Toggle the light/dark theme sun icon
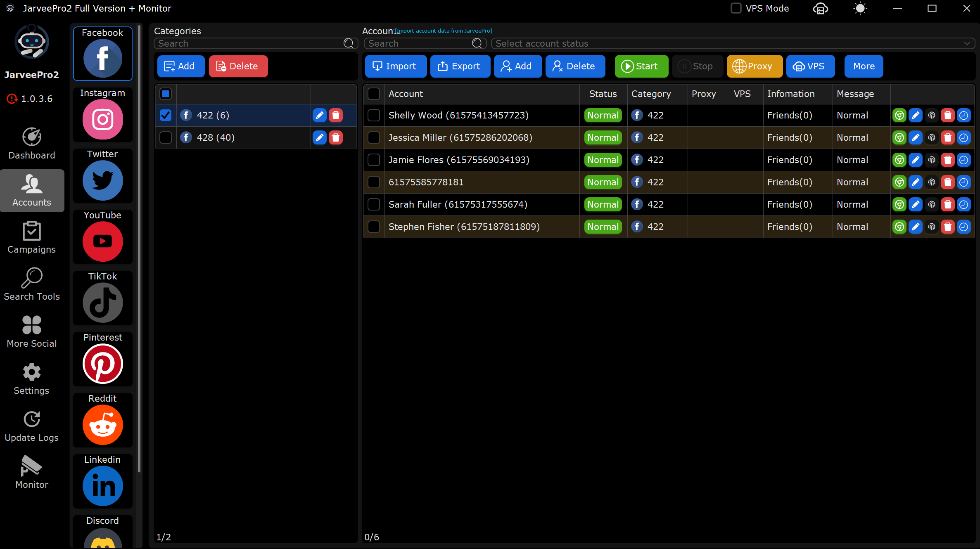Viewport: 980px width, 549px height. pos(860,8)
